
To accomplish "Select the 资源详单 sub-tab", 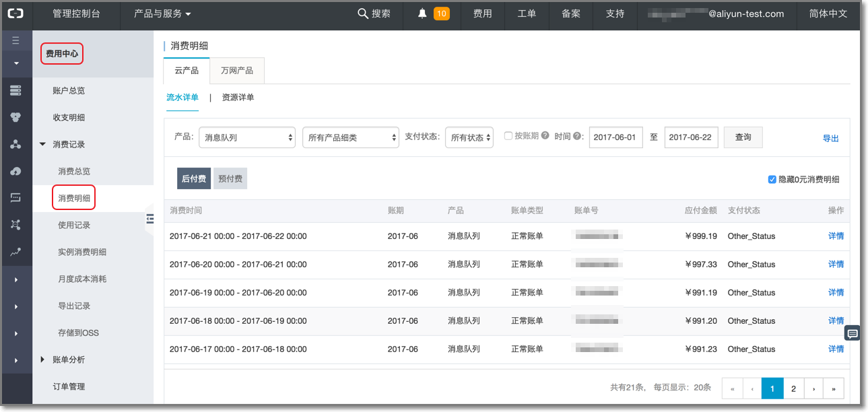I will [x=238, y=98].
